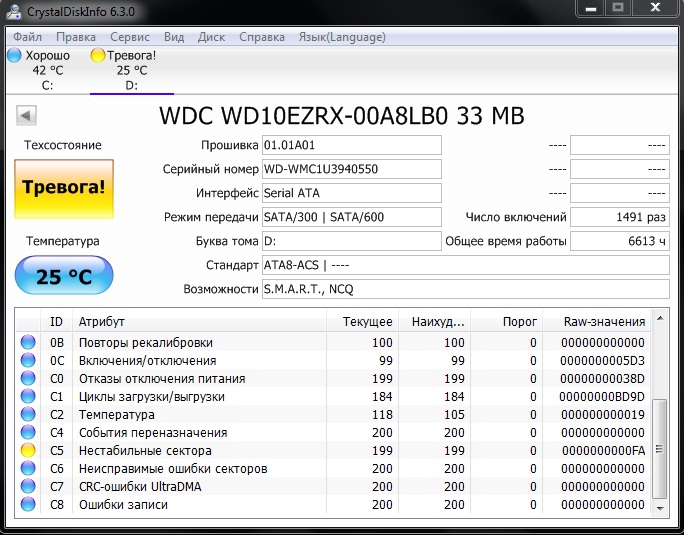Click the yellow status orb for disk D:
The height and width of the screenshot is (535, 684).
[98, 56]
